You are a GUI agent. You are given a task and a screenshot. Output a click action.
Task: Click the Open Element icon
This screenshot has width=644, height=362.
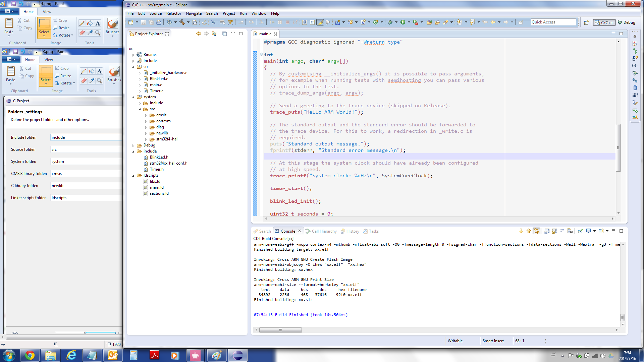click(x=429, y=22)
